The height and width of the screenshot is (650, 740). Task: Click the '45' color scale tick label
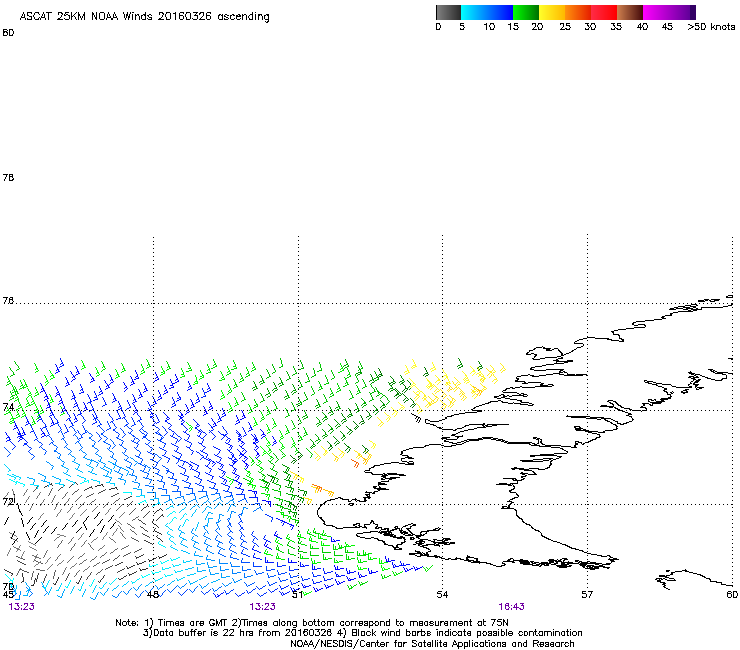(x=667, y=27)
